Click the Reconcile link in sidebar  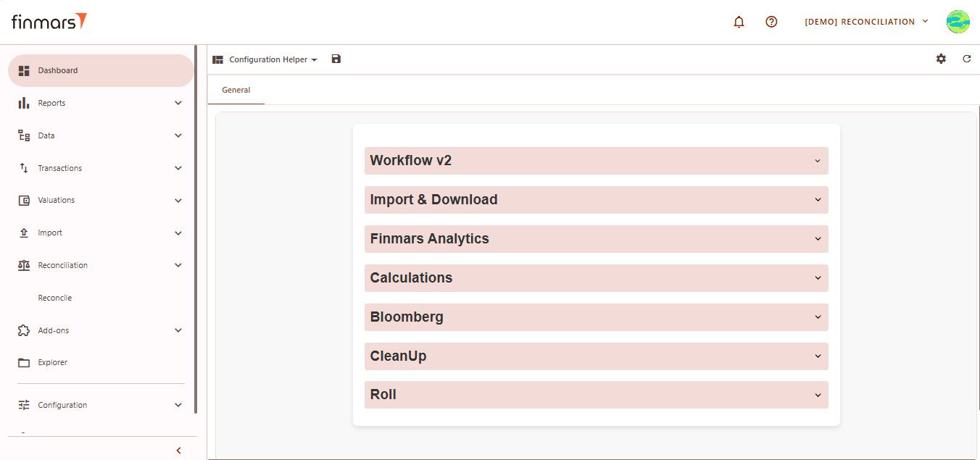(55, 298)
